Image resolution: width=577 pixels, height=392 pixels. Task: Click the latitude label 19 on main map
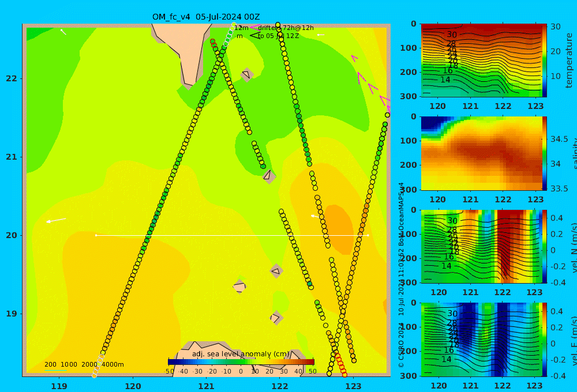click(12, 314)
